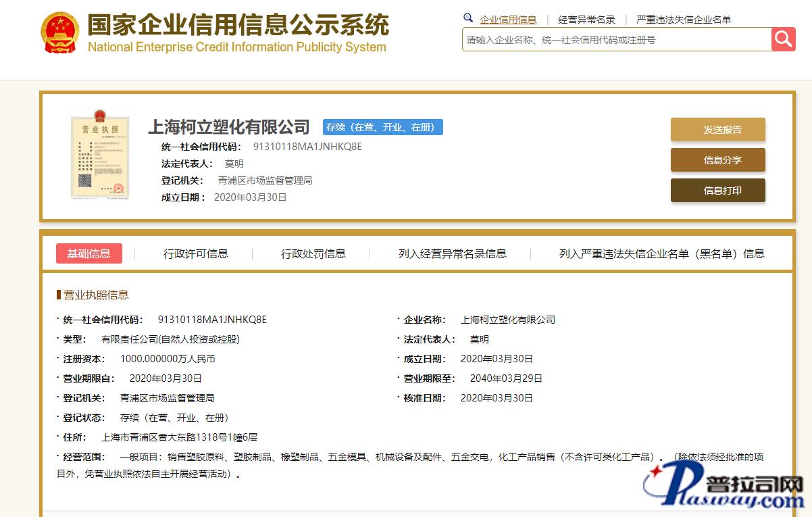This screenshot has width=812, height=517.
Task: Select the 企业信用信息 search category
Action: click(508, 20)
